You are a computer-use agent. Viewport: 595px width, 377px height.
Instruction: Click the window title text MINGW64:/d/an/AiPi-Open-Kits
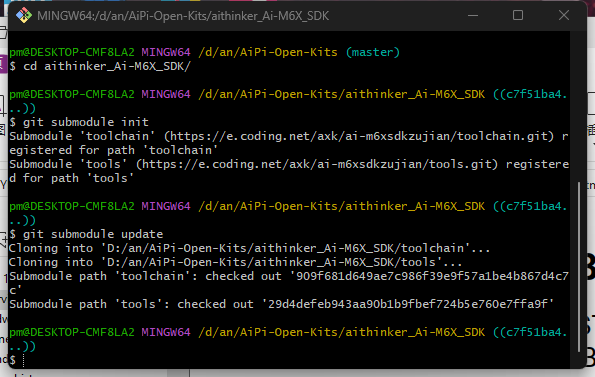pos(183,16)
